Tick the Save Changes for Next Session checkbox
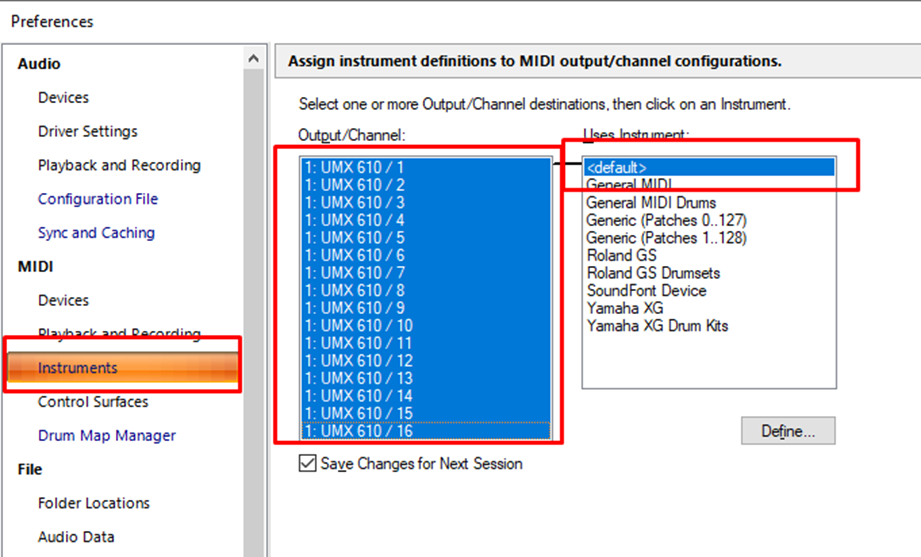Viewport: 921px width, 557px height. coord(308,463)
